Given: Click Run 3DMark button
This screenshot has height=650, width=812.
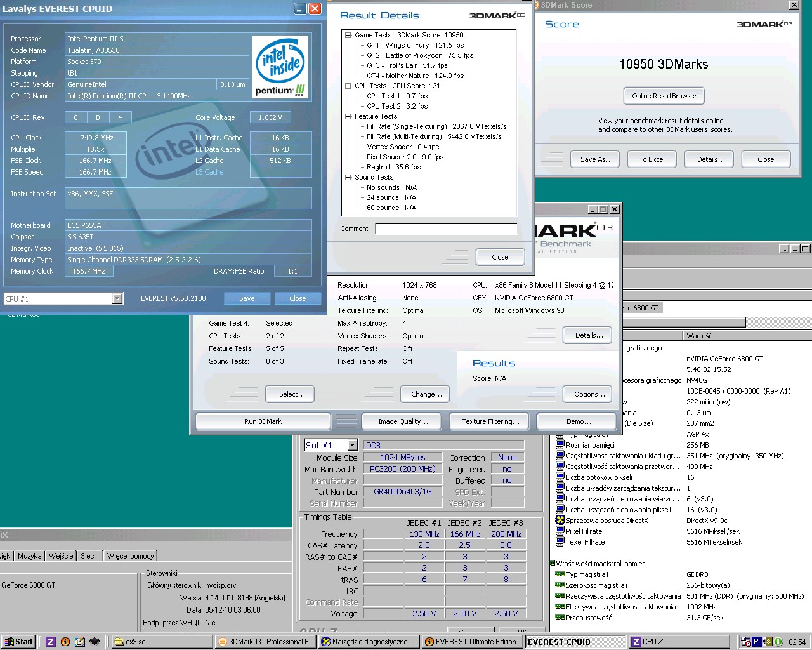Looking at the screenshot, I should 263,421.
